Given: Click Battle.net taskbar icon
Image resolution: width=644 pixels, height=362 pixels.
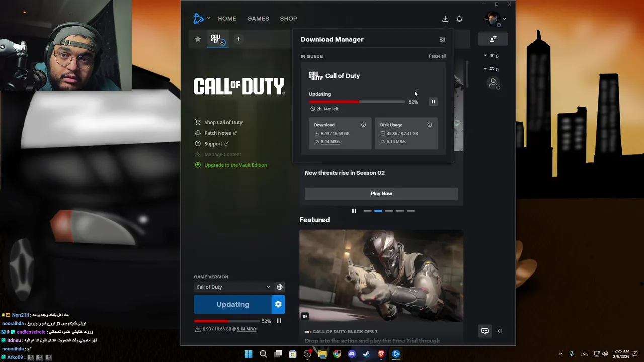Looking at the screenshot, I should click(396, 354).
